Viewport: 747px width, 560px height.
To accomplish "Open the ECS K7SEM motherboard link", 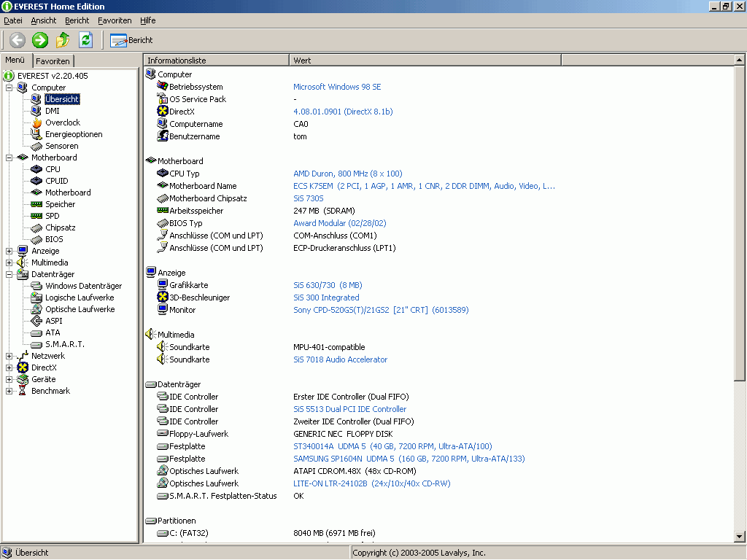I will (424, 186).
